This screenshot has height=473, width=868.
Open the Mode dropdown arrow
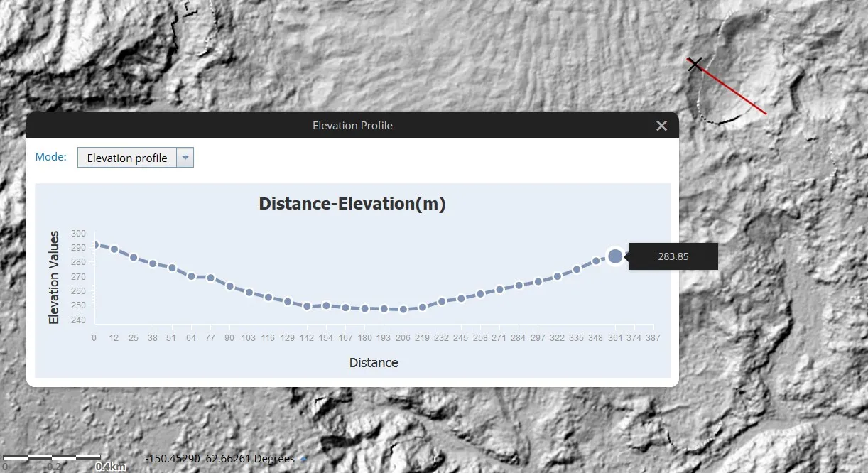(185, 158)
